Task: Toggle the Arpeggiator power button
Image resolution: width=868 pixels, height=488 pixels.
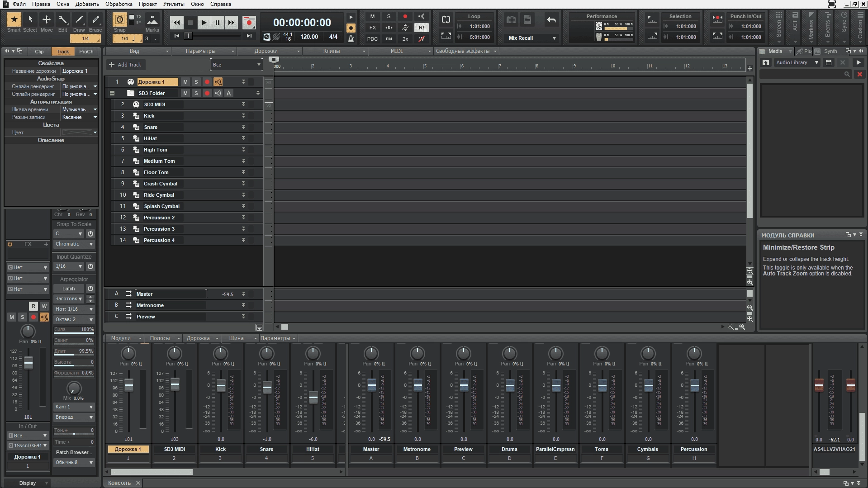Action: tap(90, 289)
